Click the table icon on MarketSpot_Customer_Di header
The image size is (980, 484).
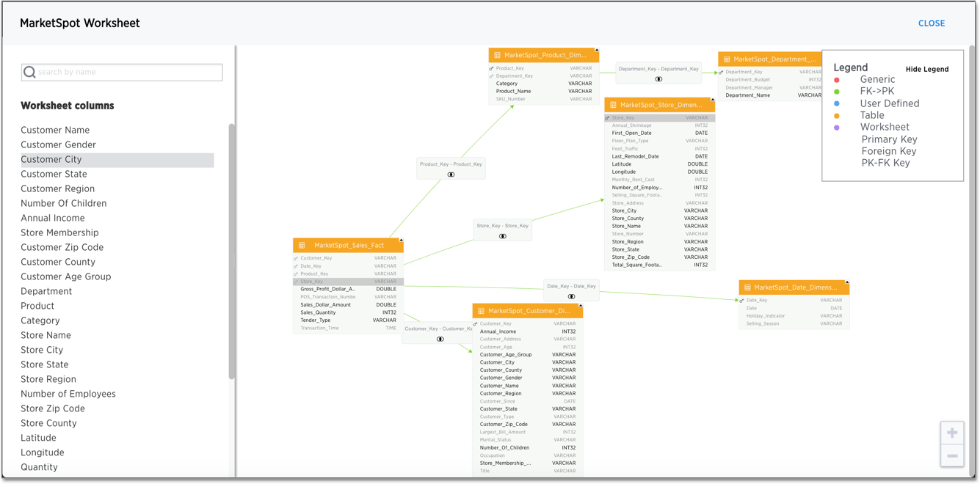[x=482, y=310]
